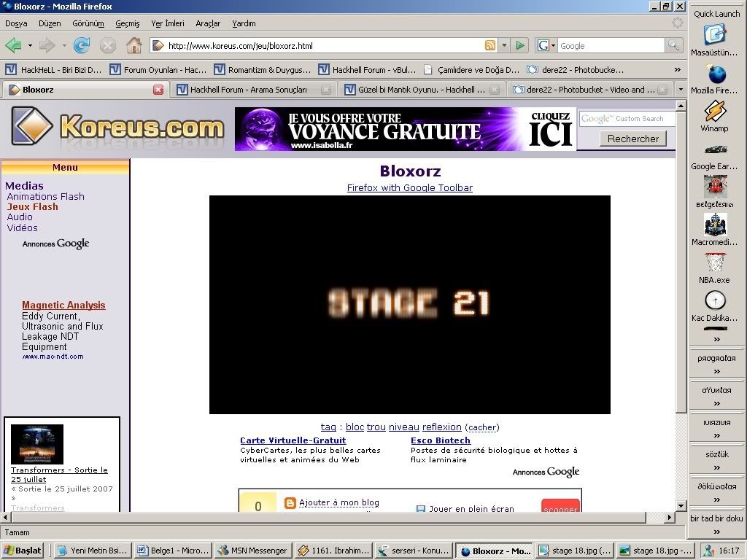Click the Firefox Reload toolbar icon

tap(82, 46)
